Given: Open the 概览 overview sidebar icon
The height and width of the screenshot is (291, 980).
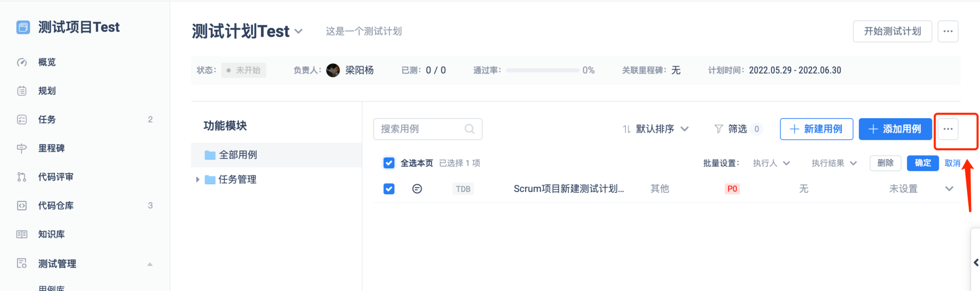Looking at the screenshot, I should point(22,62).
